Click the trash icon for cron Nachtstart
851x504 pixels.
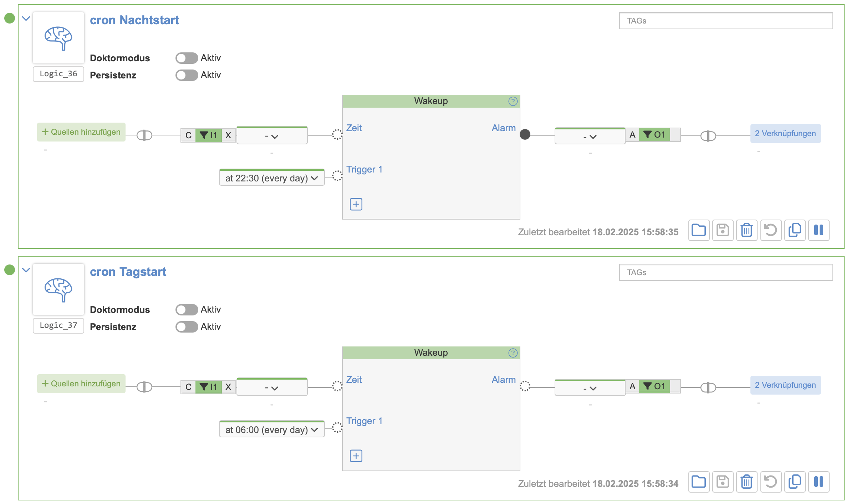point(746,230)
